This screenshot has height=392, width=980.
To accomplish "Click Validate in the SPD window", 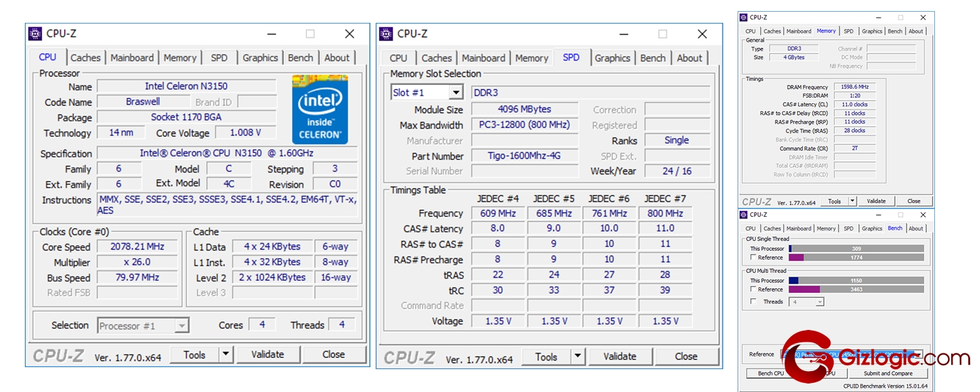I will [619, 356].
